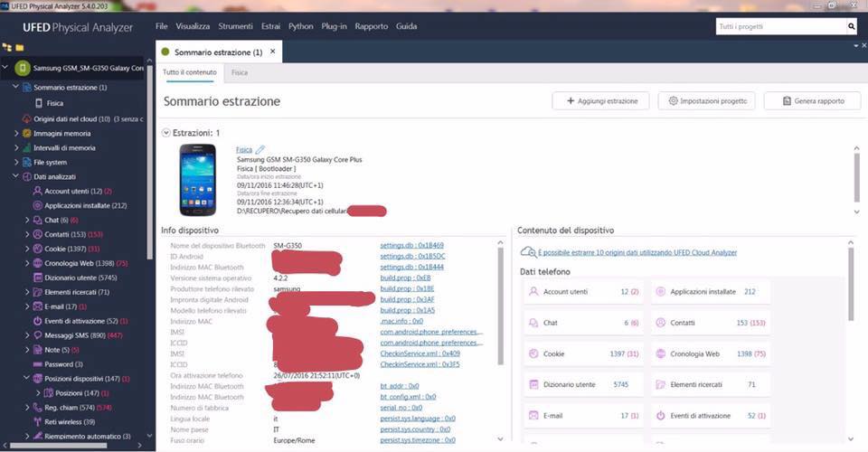Click Contatti card icon in Dati telefono
Screen dimensions: 868x452
click(660, 323)
